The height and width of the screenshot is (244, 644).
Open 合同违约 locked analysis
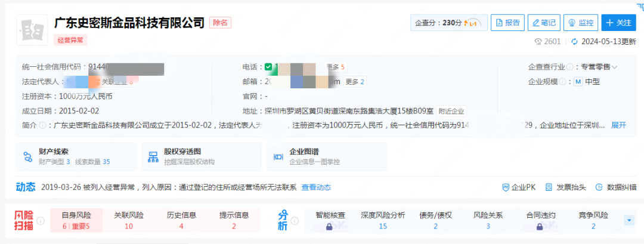[x=540, y=221]
